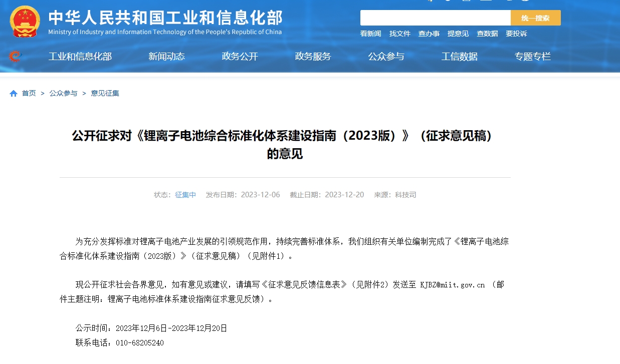Click the 中华人民共和国工业和信息化部 site title

pyautogui.click(x=165, y=18)
